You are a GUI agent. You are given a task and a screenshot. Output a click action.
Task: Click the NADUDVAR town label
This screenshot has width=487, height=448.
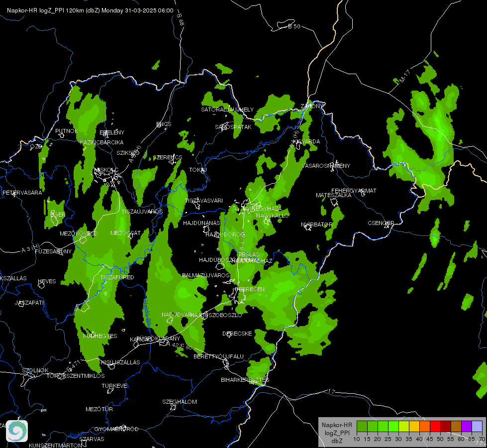(x=177, y=315)
